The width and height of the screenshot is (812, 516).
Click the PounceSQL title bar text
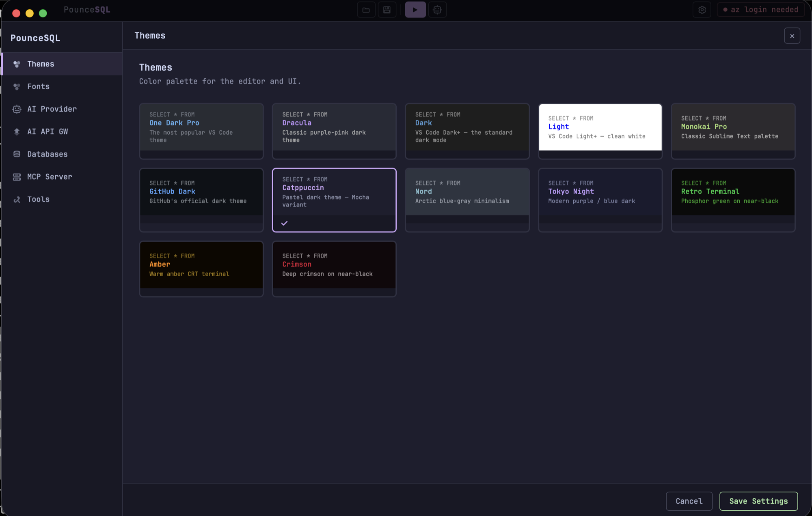[x=87, y=10]
